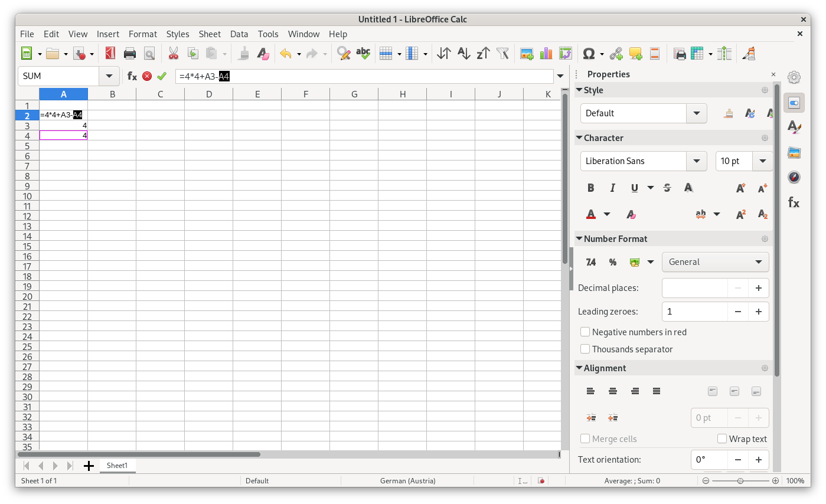
Task: Apply Bold in Character panel
Action: (x=590, y=188)
